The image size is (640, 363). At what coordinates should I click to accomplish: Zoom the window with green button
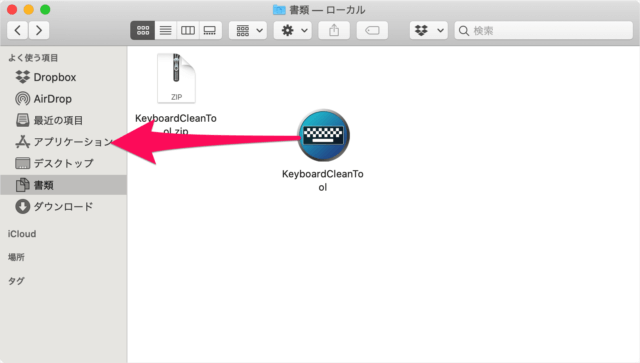(x=45, y=9)
